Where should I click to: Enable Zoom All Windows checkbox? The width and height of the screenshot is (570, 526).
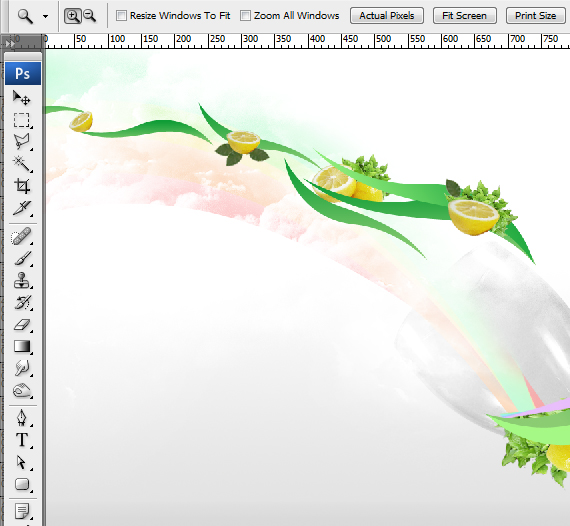pos(245,16)
